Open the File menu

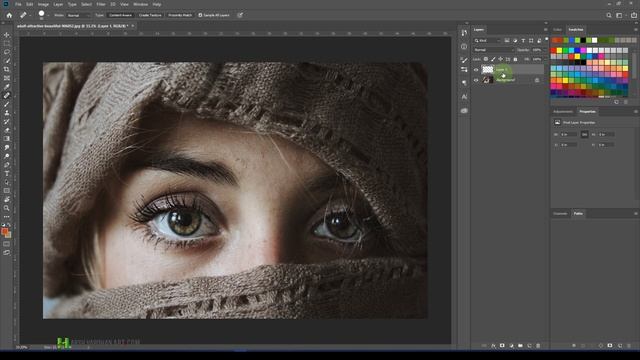pos(18,4)
